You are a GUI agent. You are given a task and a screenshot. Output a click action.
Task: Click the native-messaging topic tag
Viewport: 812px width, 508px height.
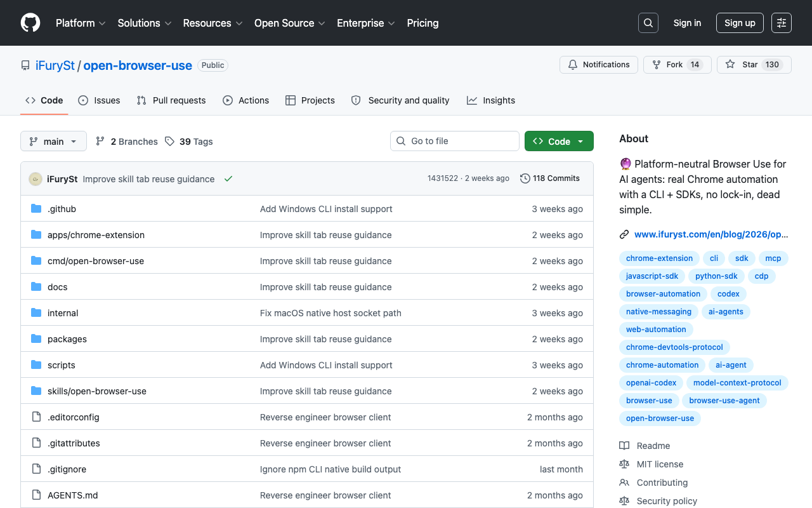(x=658, y=312)
